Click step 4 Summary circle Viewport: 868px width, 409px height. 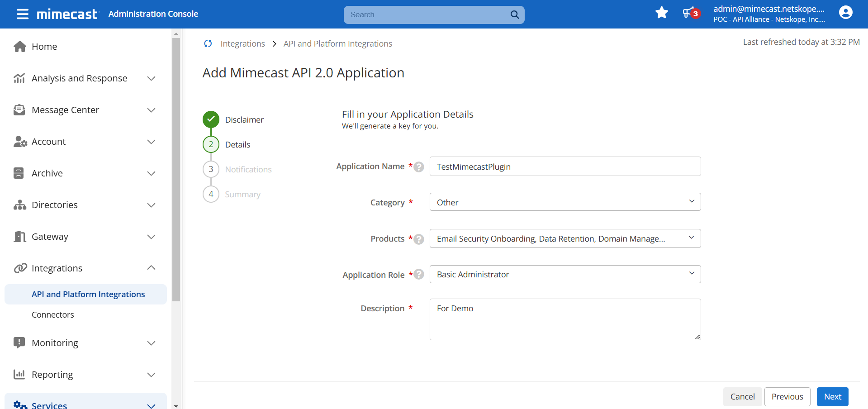[x=211, y=194]
